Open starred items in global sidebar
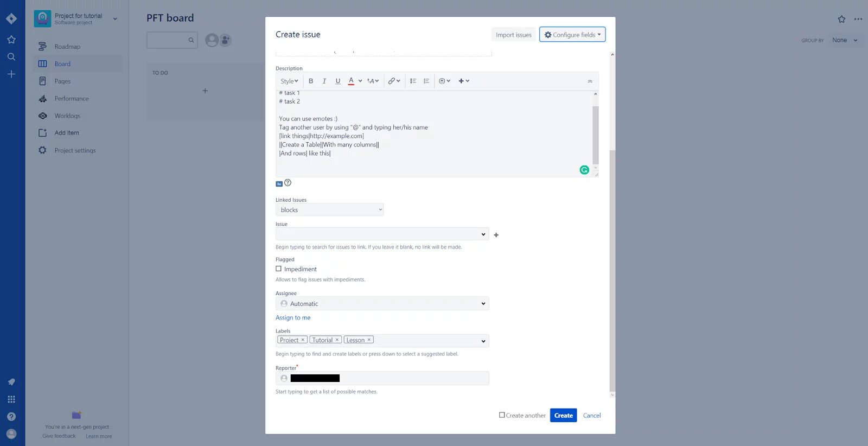 (x=11, y=40)
